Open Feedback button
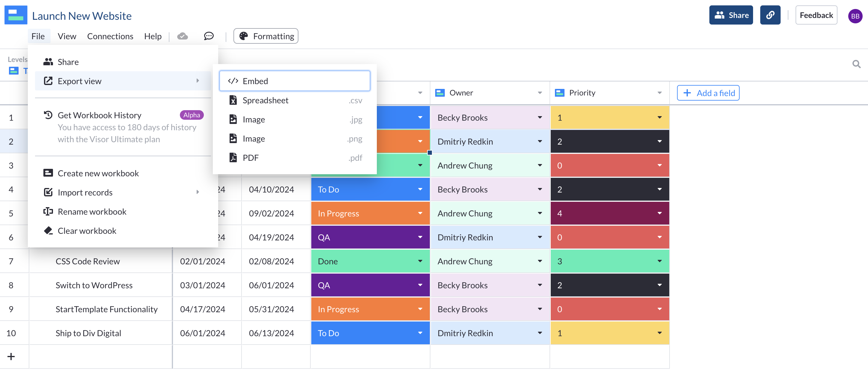 816,15
